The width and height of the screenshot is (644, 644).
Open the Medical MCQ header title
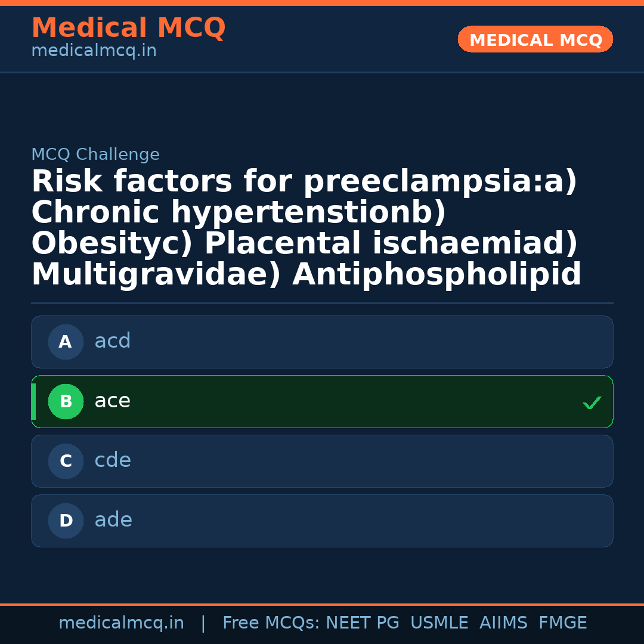pyautogui.click(x=128, y=28)
